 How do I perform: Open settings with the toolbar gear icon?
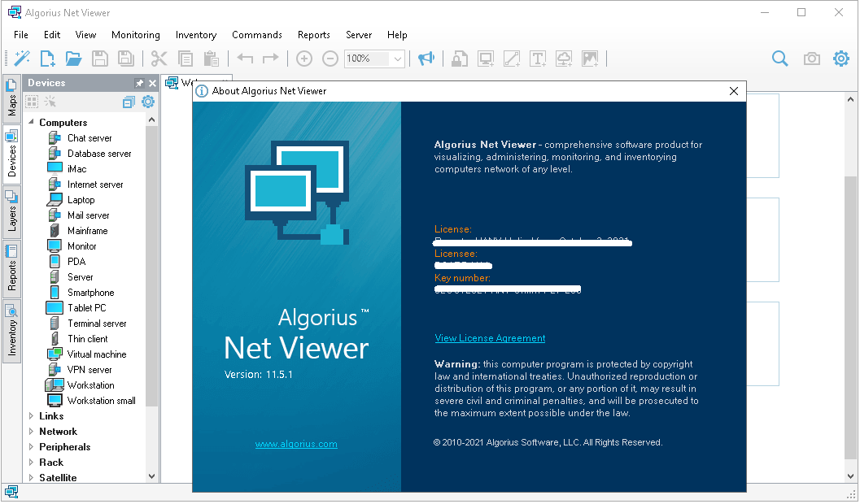[840, 58]
